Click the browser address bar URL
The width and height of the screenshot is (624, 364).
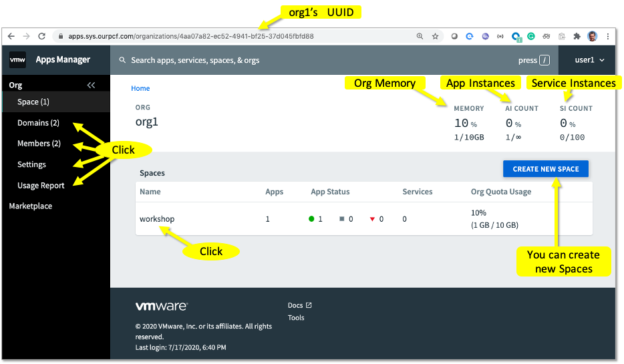pos(190,36)
